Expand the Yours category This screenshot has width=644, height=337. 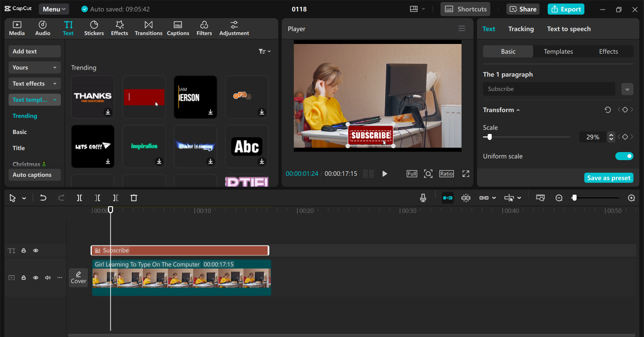tap(35, 67)
